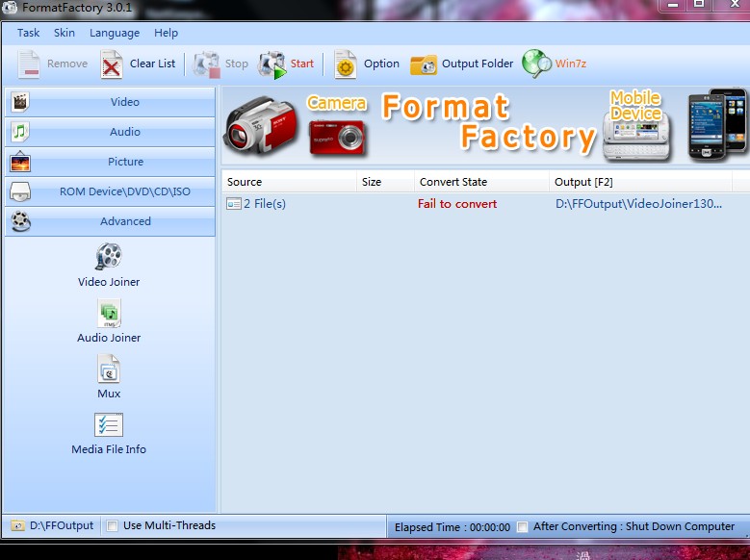
Task: Select the 2 File(s) task row
Action: tap(265, 204)
